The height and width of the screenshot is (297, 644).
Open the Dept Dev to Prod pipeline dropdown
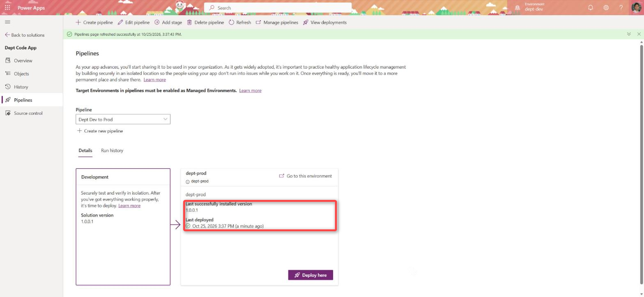(123, 119)
